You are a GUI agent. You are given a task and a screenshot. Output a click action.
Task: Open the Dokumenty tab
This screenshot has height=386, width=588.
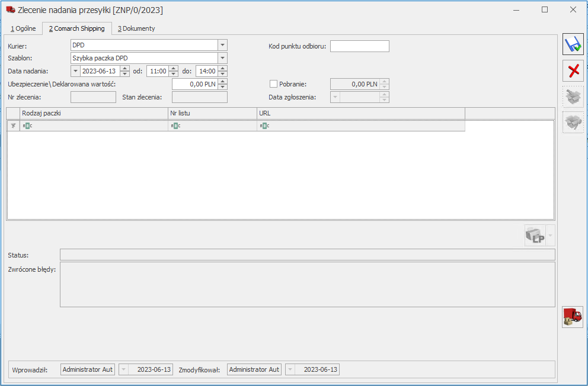pyautogui.click(x=136, y=28)
